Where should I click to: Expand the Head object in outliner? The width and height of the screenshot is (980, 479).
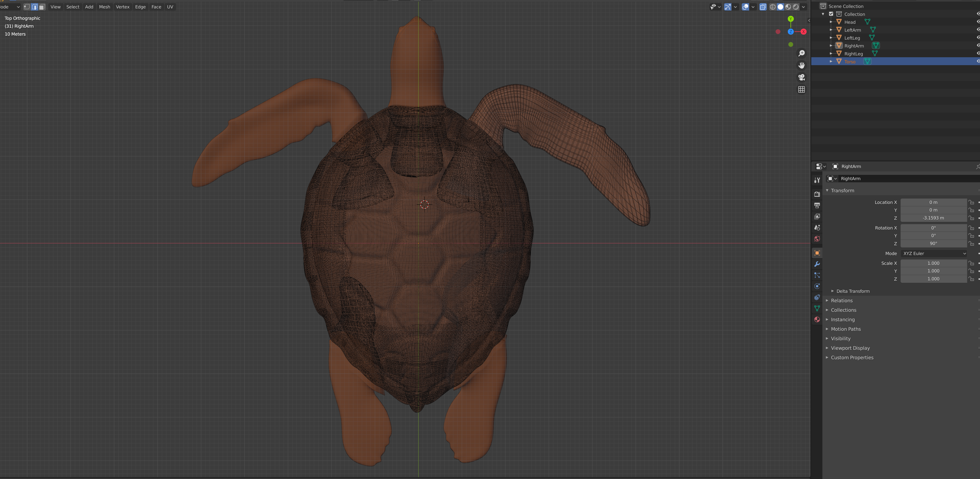[x=831, y=22]
